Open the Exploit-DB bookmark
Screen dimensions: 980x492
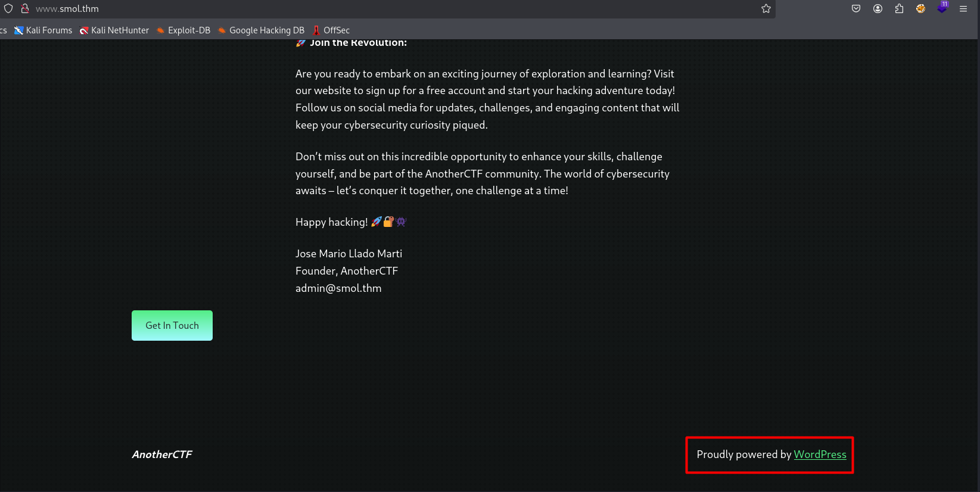tap(183, 30)
